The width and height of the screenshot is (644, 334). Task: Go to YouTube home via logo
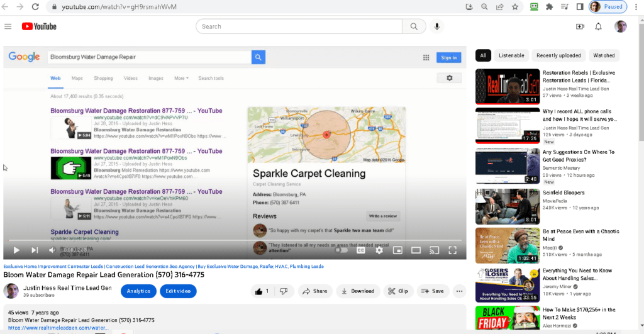pyautogui.click(x=39, y=26)
